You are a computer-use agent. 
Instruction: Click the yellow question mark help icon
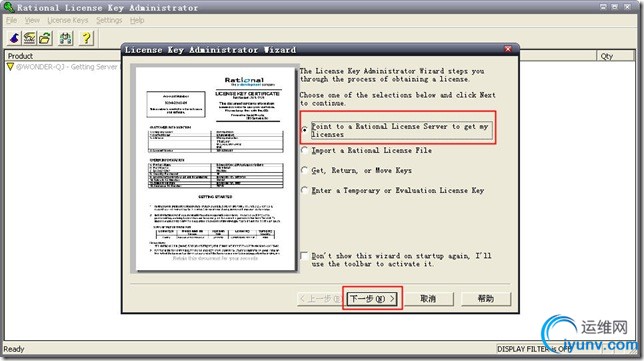pyautogui.click(x=86, y=38)
